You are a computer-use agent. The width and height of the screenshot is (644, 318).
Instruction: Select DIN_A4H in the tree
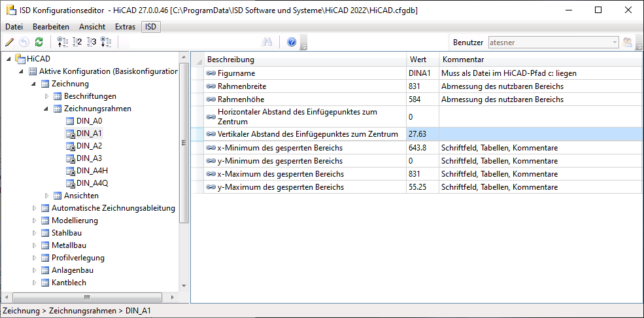click(x=92, y=171)
